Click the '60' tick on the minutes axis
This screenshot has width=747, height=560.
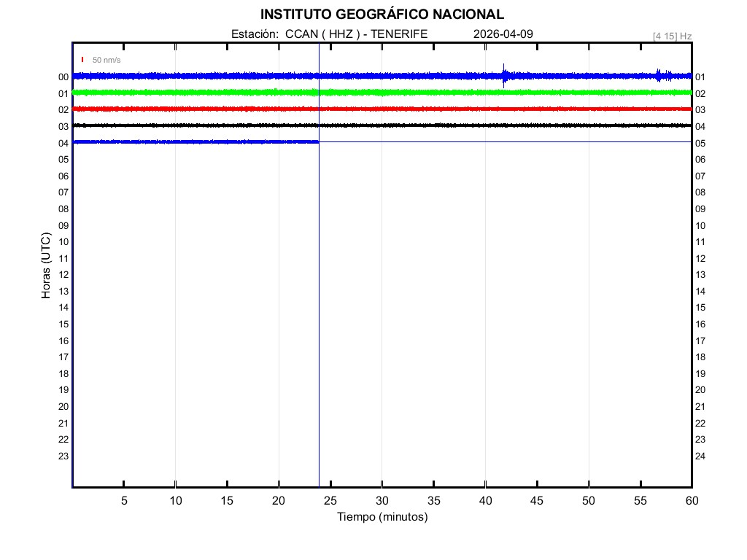691,501
